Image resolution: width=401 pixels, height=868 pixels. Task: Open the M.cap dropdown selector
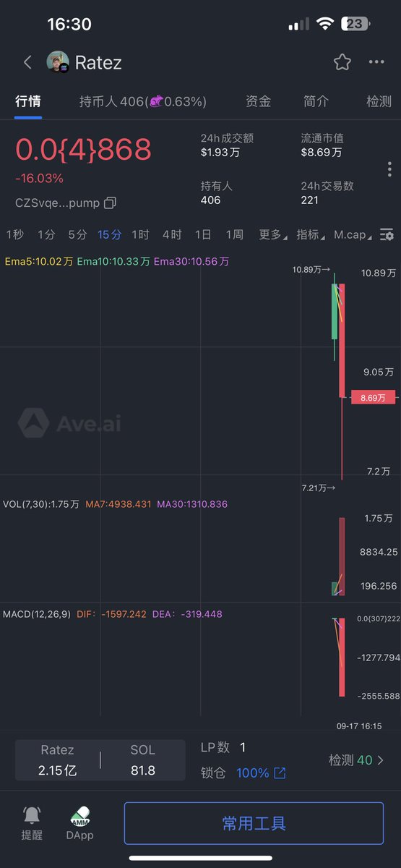pyautogui.click(x=353, y=234)
